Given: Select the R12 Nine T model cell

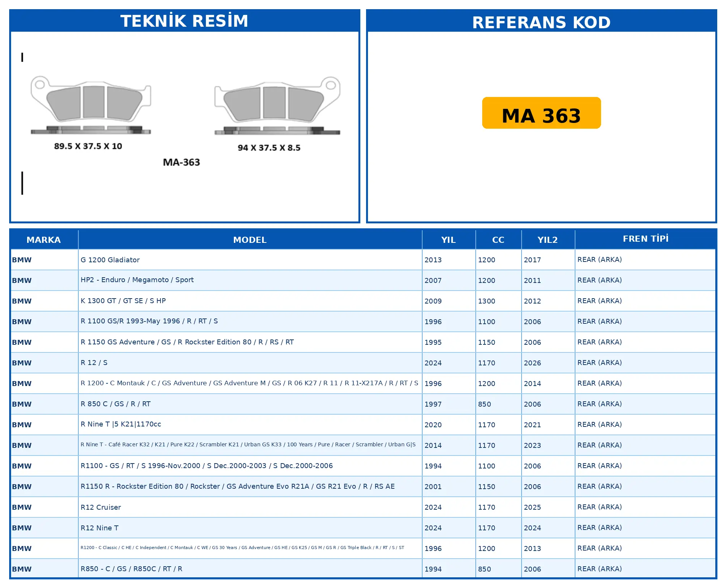Looking at the screenshot, I should [250, 528].
